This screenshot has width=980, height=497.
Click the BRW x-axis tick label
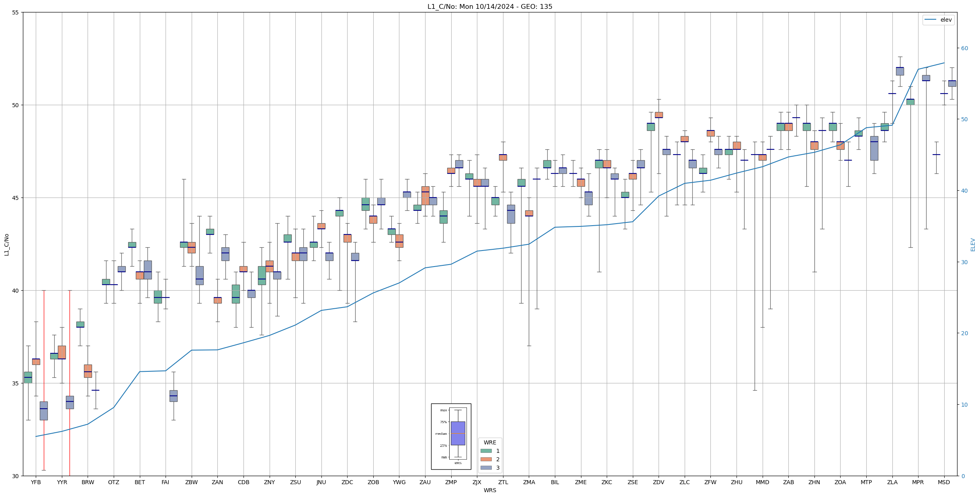click(88, 482)
